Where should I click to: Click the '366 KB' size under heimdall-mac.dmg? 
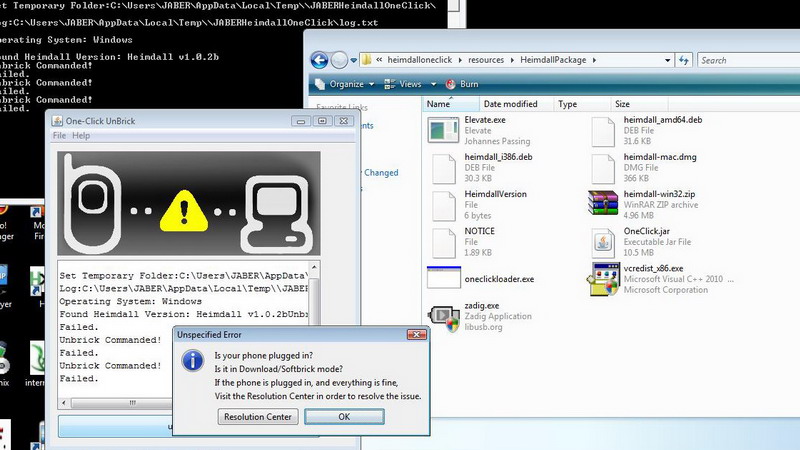coord(636,178)
